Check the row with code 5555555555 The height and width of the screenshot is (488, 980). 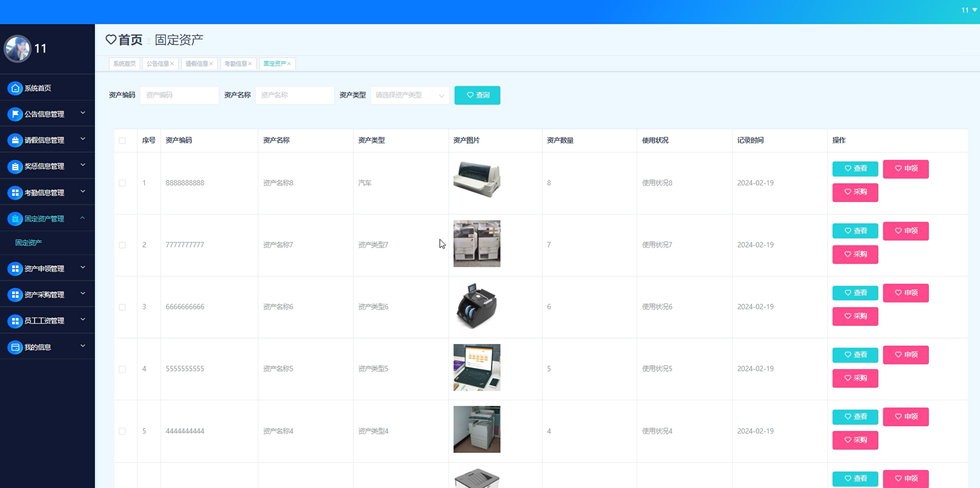tap(122, 369)
